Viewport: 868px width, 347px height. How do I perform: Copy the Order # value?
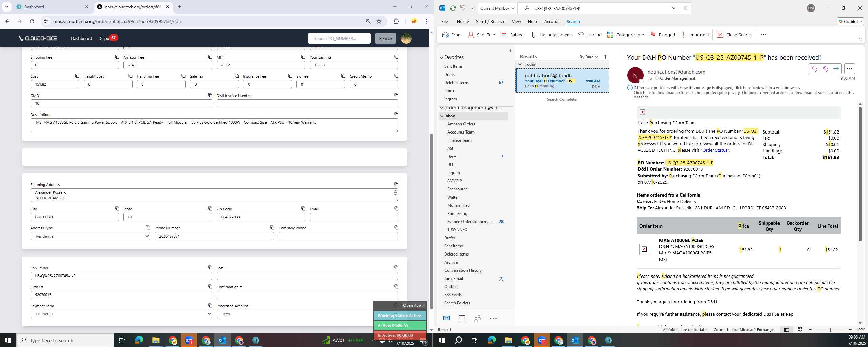tap(210, 286)
